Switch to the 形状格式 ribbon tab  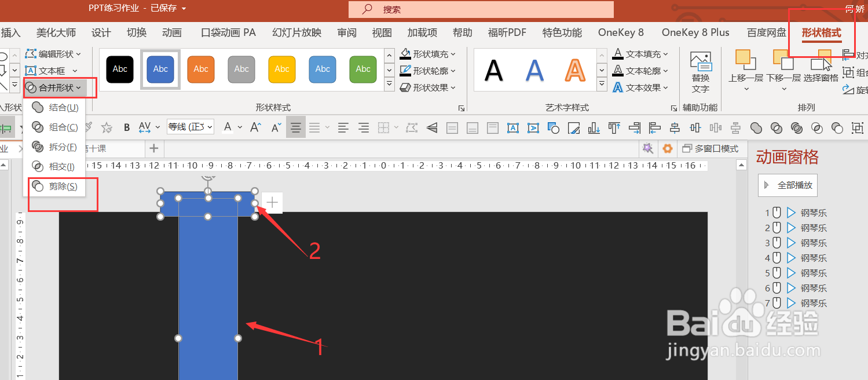821,32
